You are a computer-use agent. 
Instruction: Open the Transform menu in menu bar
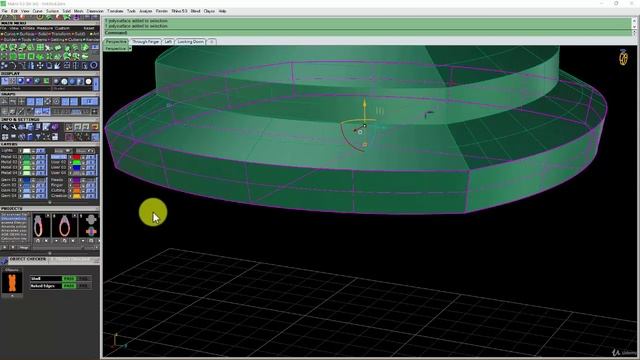point(115,11)
